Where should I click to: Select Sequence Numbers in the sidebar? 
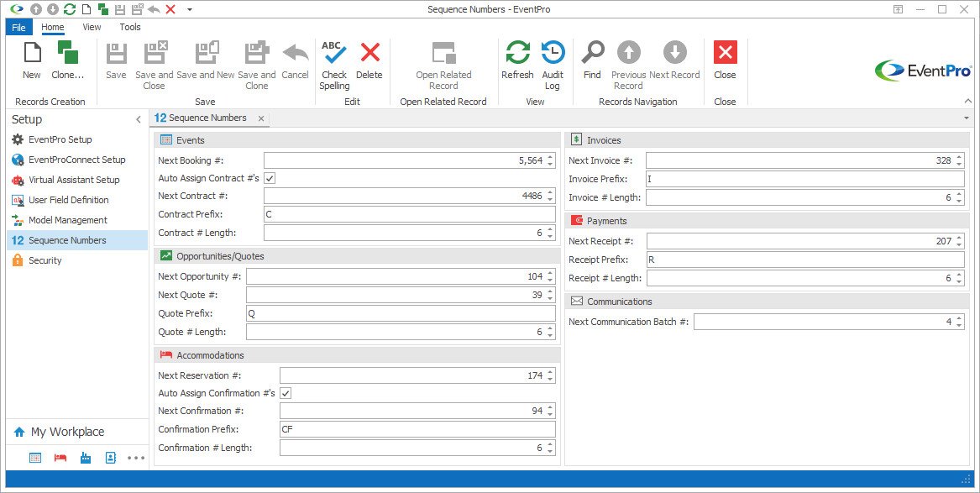tap(77, 240)
